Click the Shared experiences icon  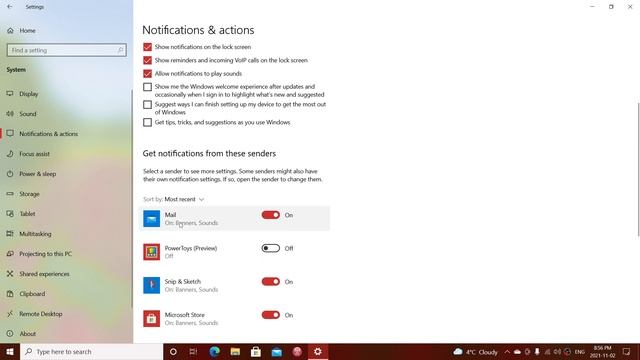(10, 274)
